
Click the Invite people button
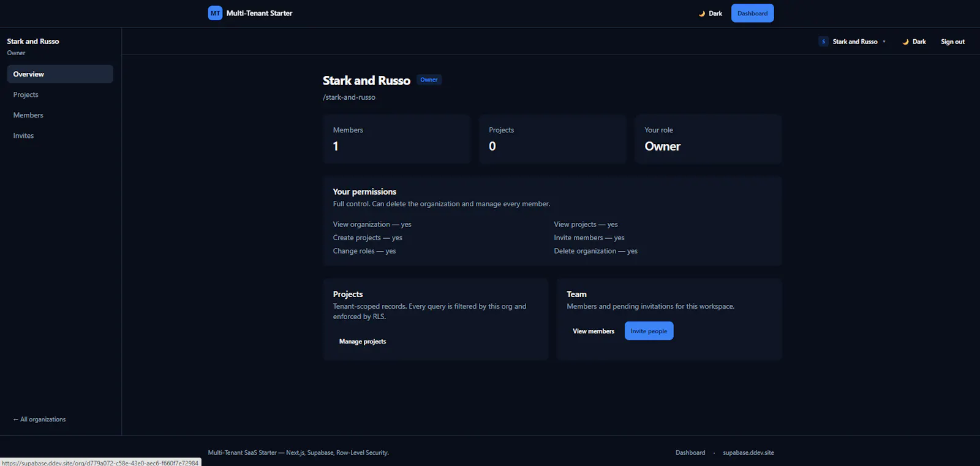click(649, 331)
